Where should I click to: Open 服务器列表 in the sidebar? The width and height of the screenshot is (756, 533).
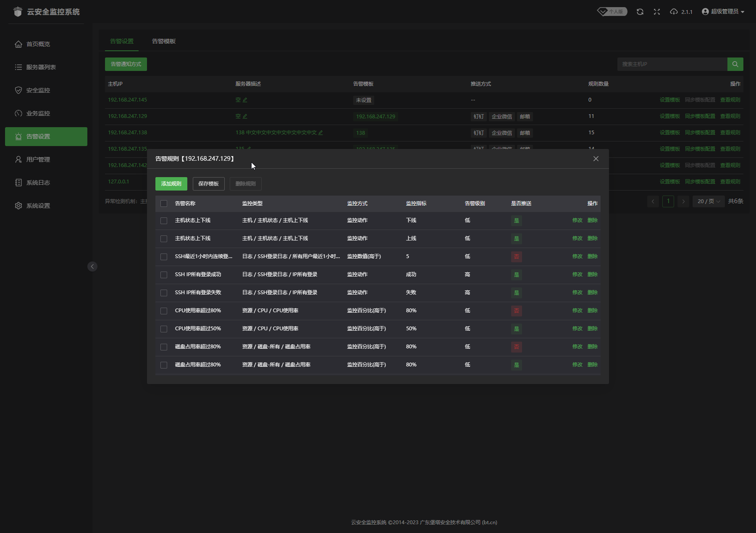41,67
